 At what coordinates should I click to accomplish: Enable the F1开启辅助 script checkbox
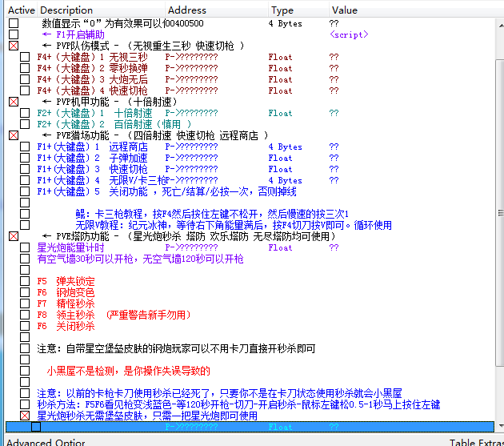click(x=14, y=35)
